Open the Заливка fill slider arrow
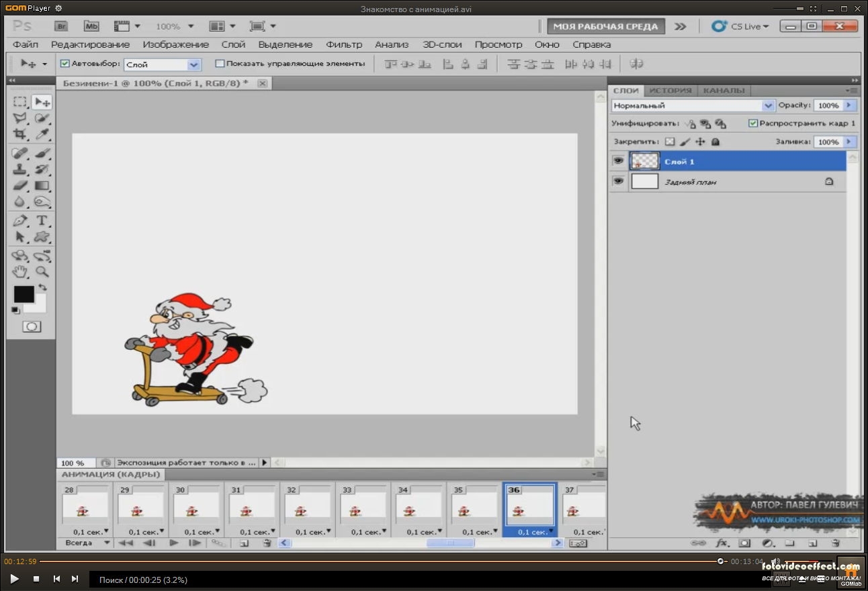868x591 pixels. point(850,142)
